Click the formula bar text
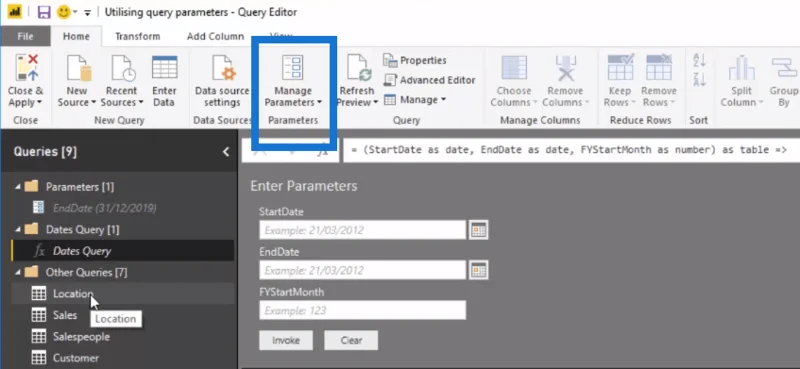The height and width of the screenshot is (369, 800). [x=569, y=150]
